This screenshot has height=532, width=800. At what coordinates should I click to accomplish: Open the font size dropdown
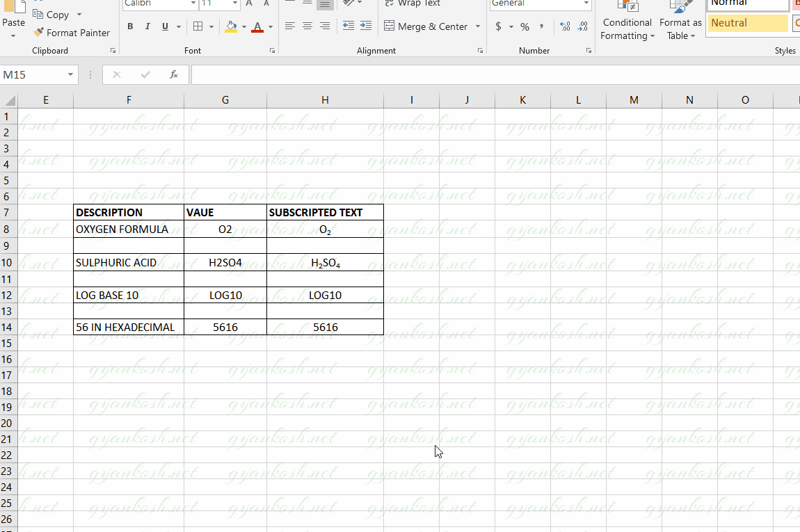[x=234, y=4]
